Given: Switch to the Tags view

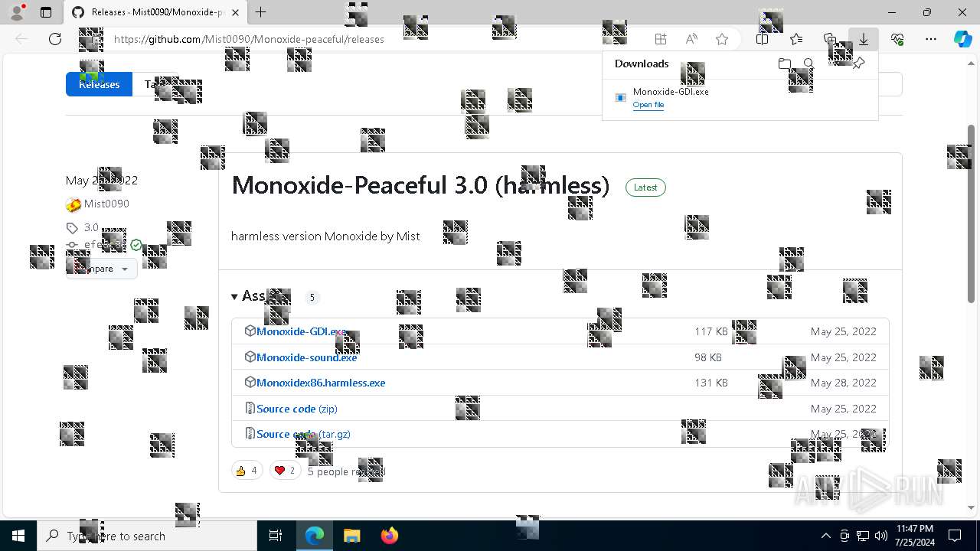Looking at the screenshot, I should [x=156, y=84].
